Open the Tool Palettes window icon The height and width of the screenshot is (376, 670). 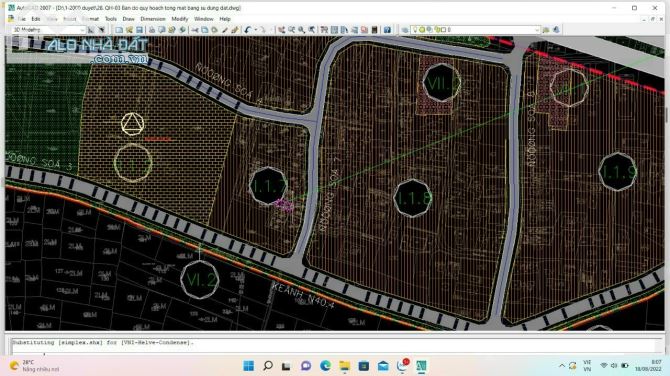(x=344, y=29)
